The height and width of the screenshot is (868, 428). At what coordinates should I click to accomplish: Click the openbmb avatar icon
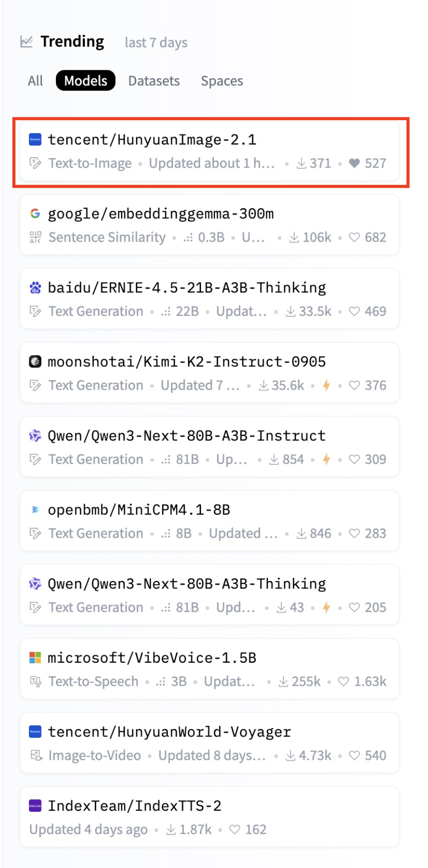click(x=35, y=509)
